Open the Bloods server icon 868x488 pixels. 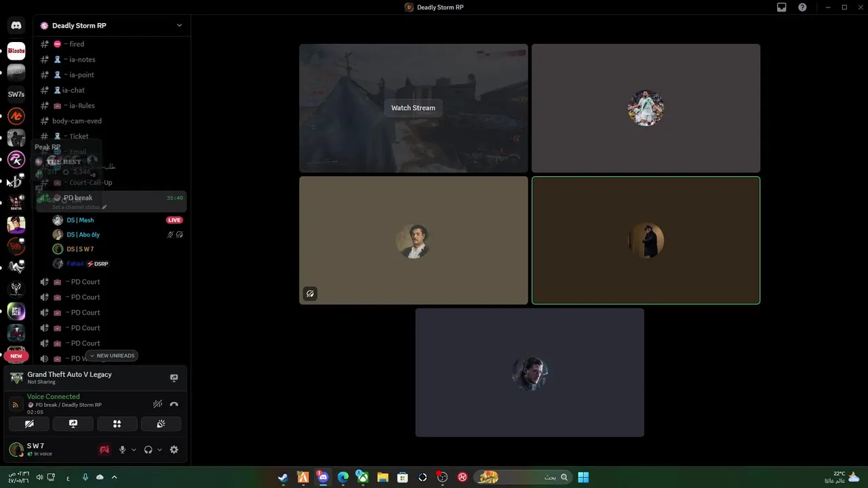(16, 51)
